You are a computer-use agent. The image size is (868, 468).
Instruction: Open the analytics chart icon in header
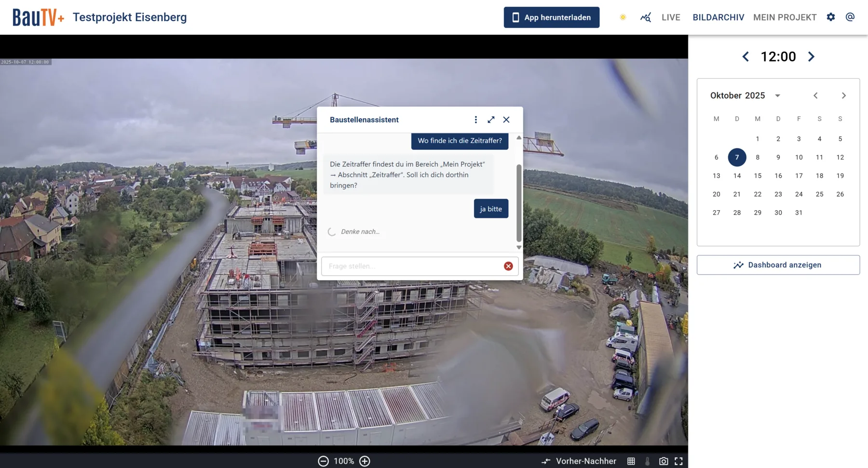point(645,17)
